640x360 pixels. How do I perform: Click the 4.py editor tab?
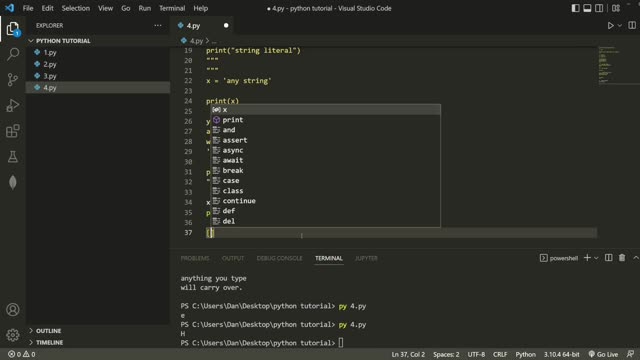pyautogui.click(x=202, y=25)
